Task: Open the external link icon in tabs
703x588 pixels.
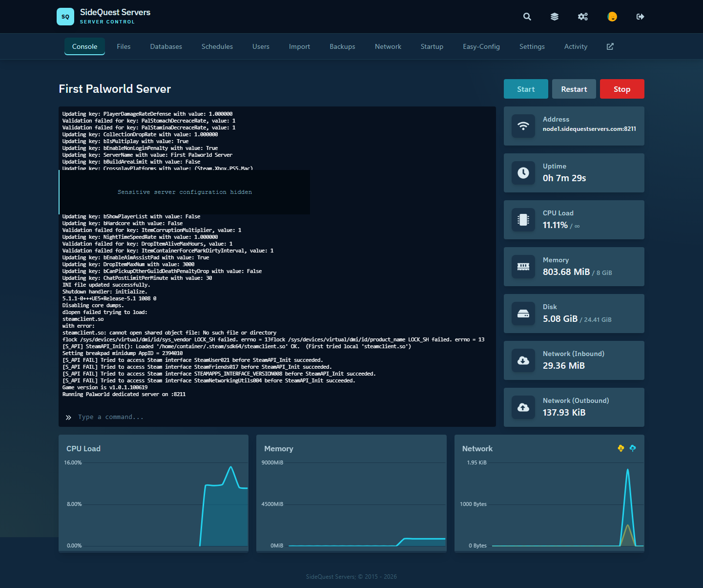Action: [x=610, y=46]
